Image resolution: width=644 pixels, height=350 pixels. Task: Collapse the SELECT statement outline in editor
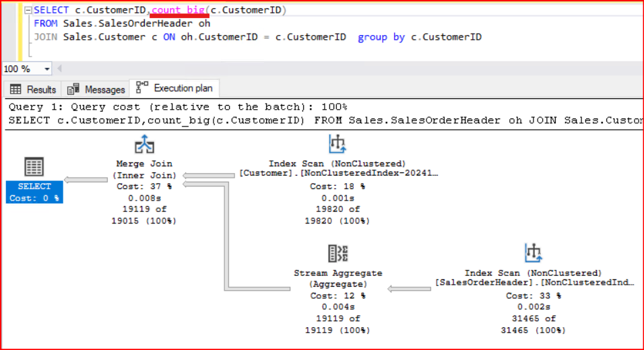25,10
